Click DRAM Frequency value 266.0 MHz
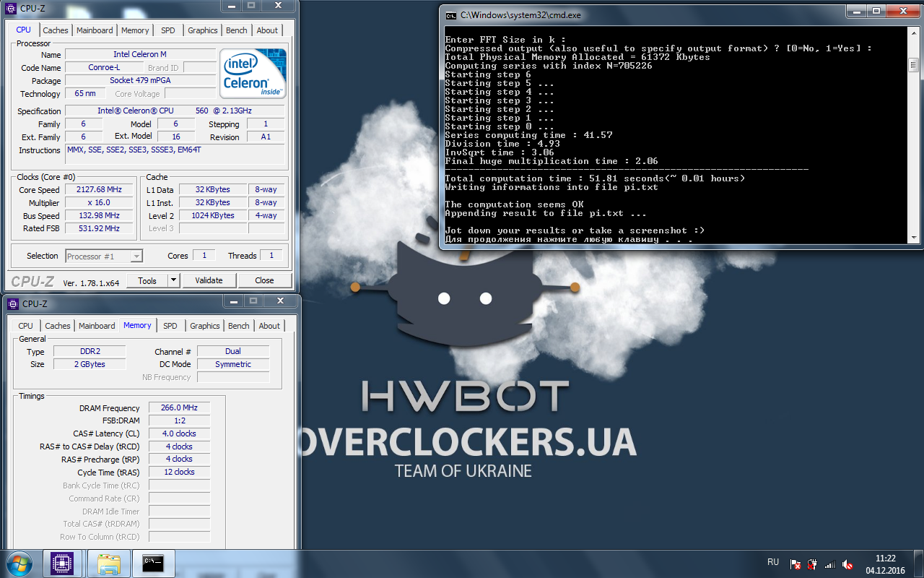924x578 pixels. click(x=179, y=407)
